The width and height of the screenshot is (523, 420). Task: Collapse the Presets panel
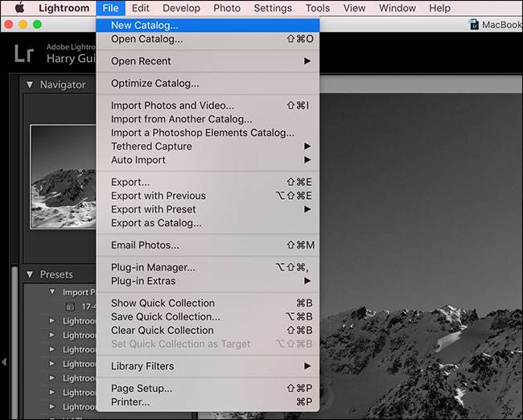click(30, 274)
